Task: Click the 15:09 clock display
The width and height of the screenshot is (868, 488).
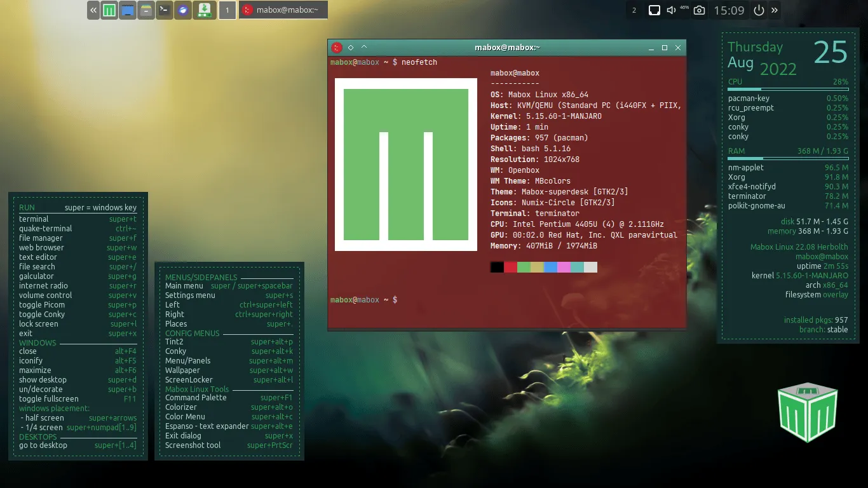Action: tap(729, 10)
